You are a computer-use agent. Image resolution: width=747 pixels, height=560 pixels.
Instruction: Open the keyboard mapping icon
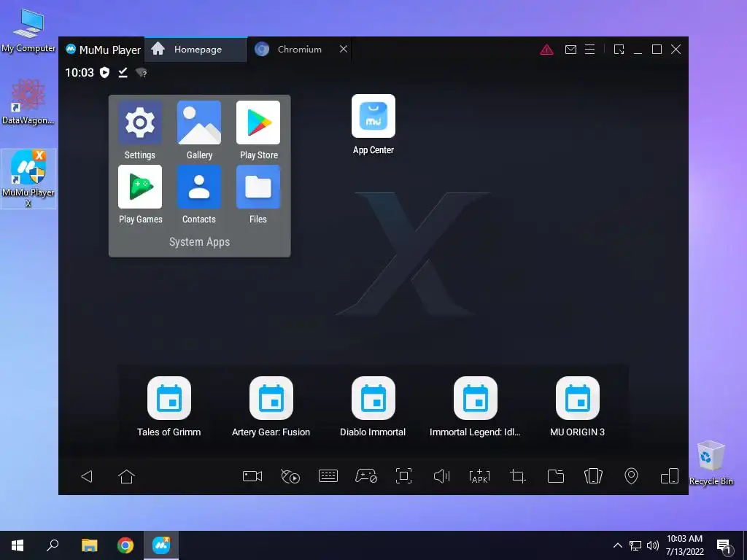pos(328,476)
